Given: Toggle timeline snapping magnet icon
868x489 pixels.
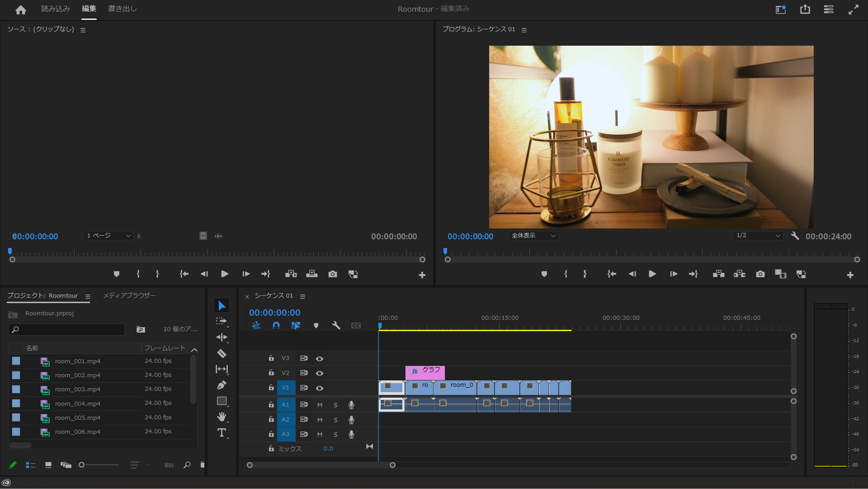Looking at the screenshot, I should (276, 326).
